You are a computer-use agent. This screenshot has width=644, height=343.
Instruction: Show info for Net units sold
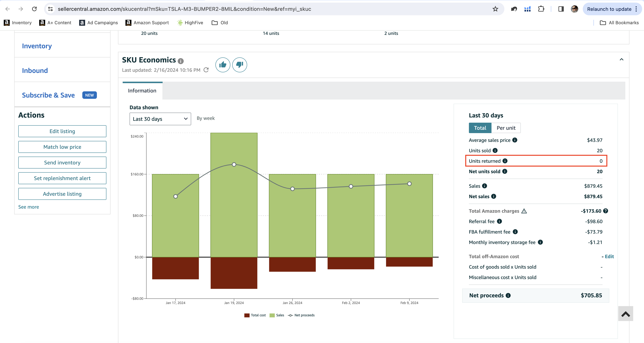[x=505, y=171]
